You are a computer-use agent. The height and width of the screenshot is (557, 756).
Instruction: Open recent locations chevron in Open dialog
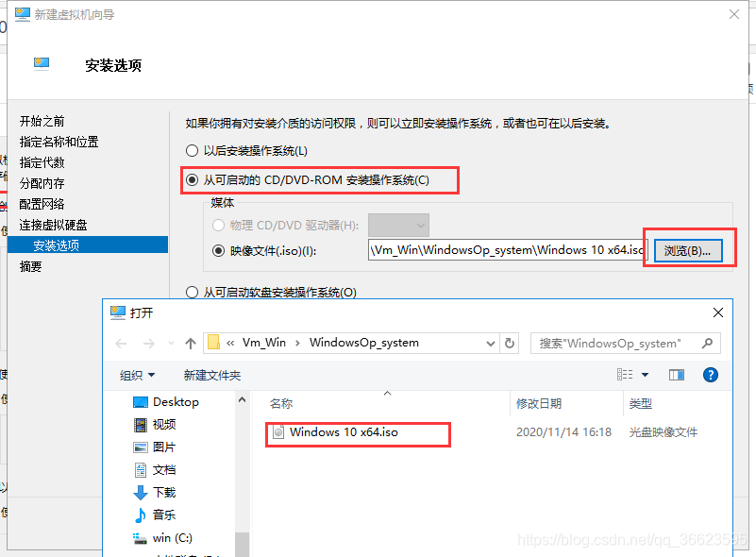(x=171, y=344)
